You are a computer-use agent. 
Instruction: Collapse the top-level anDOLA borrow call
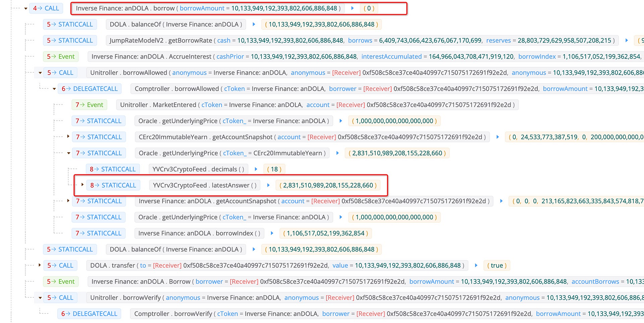click(26, 8)
